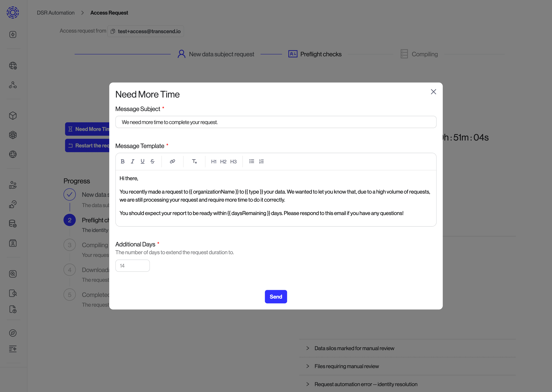Image resolution: width=552 pixels, height=392 pixels.
Task: Expand Files requiring manual review
Action: (x=347, y=366)
